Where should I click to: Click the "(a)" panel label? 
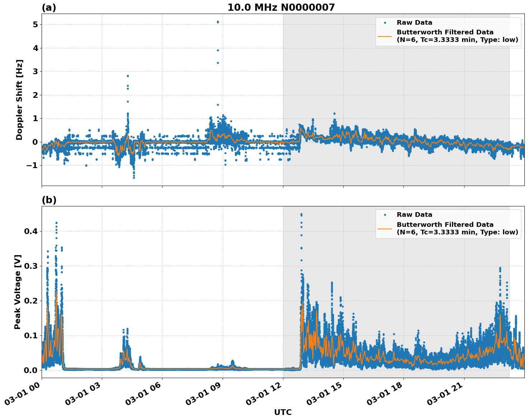pos(49,8)
